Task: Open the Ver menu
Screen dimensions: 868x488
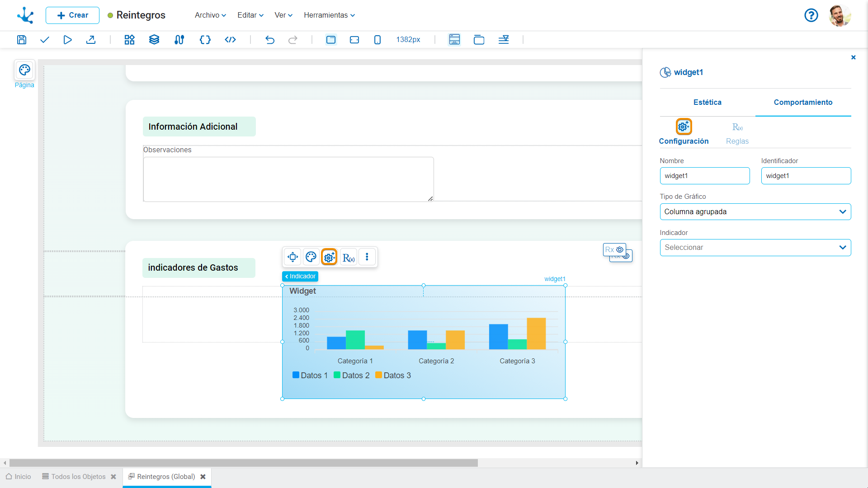Action: [283, 15]
